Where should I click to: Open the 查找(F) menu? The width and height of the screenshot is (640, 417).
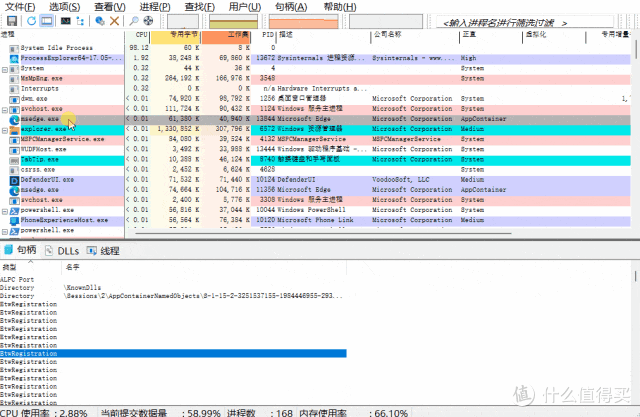pyautogui.click(x=200, y=7)
